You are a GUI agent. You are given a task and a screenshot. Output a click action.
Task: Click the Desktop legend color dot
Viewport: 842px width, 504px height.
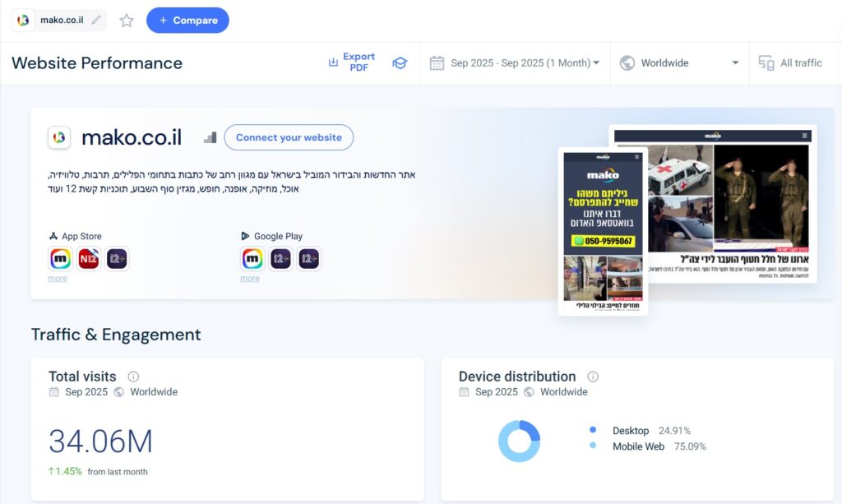click(593, 429)
